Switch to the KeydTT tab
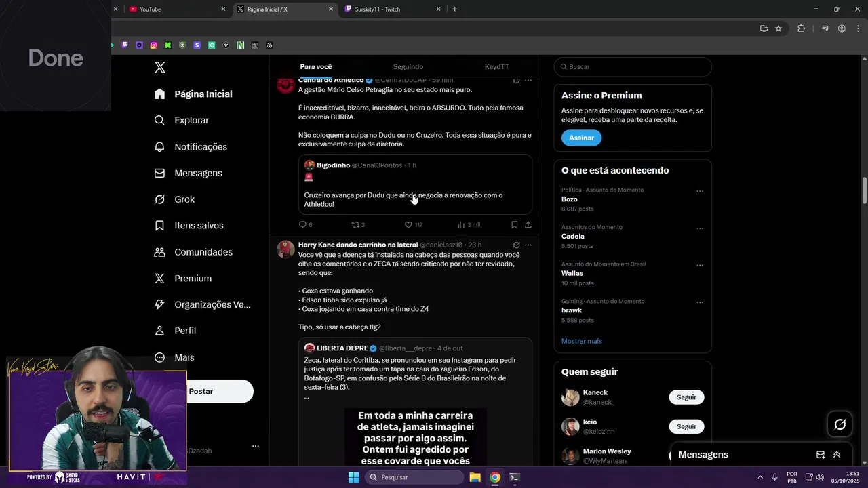 point(496,66)
